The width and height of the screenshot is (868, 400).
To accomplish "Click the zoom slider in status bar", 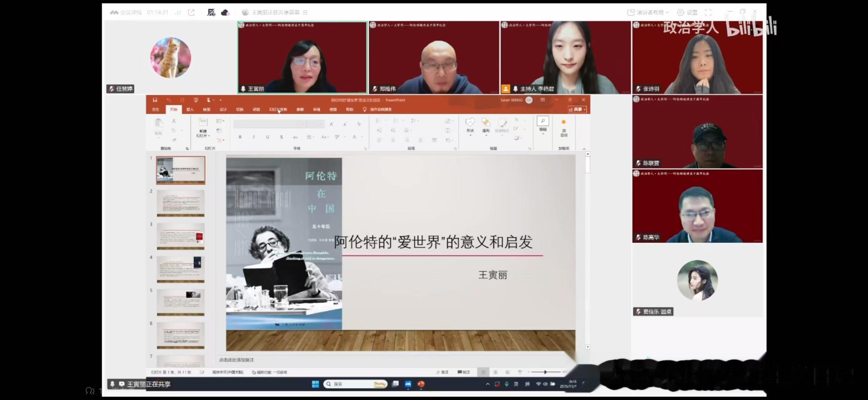I will [545, 372].
